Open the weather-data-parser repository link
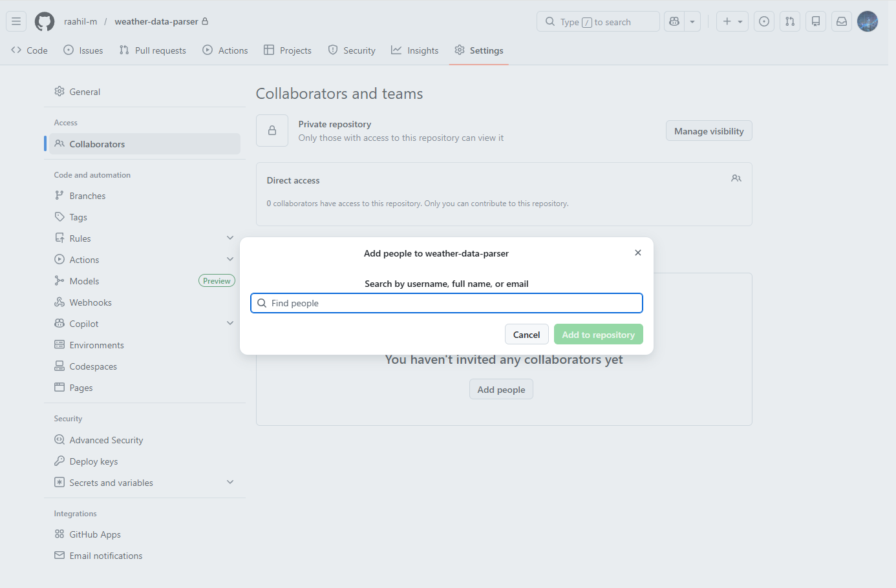 click(156, 21)
